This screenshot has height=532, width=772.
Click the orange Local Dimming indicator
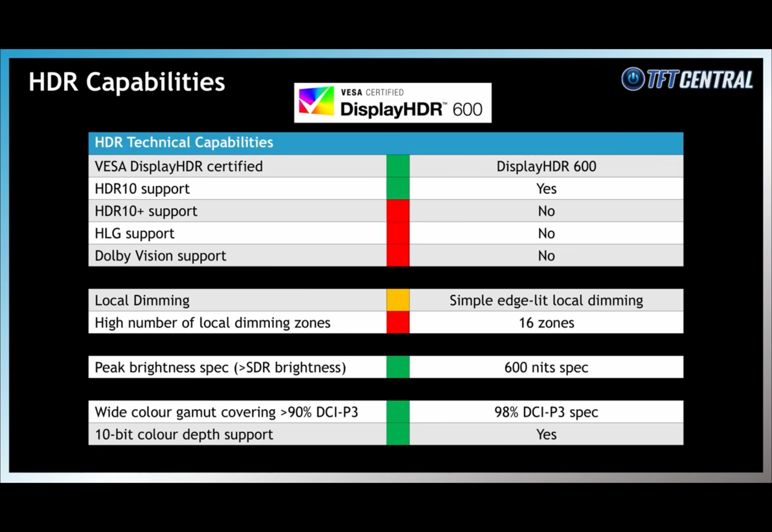pos(398,300)
